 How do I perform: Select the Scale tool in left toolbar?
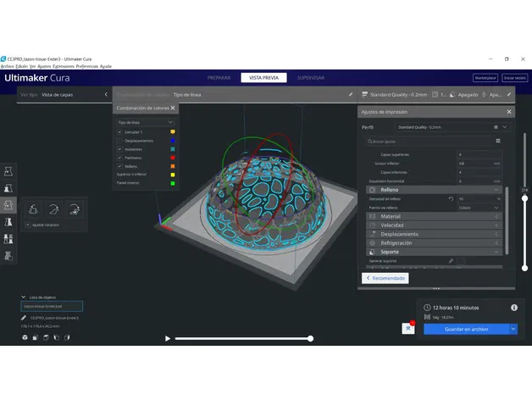pyautogui.click(x=8, y=188)
